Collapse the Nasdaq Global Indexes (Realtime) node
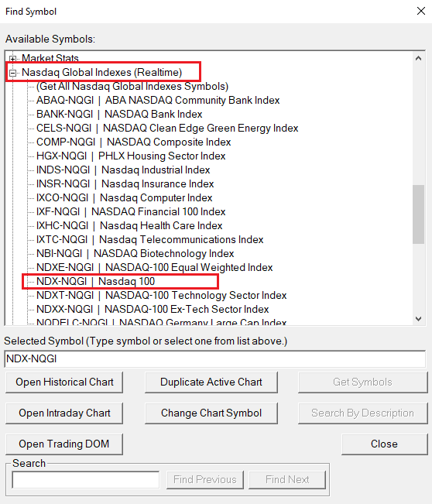The width and height of the screenshot is (432, 504). point(12,73)
